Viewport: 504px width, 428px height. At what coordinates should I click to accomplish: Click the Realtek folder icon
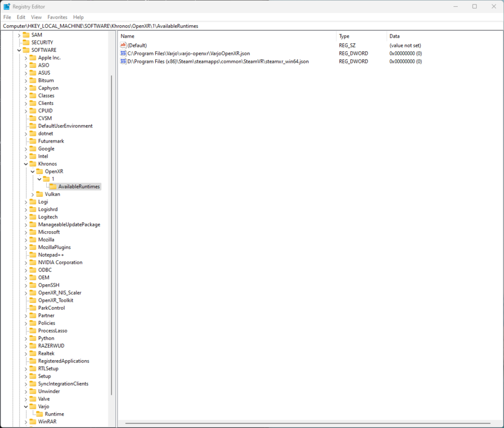point(33,353)
